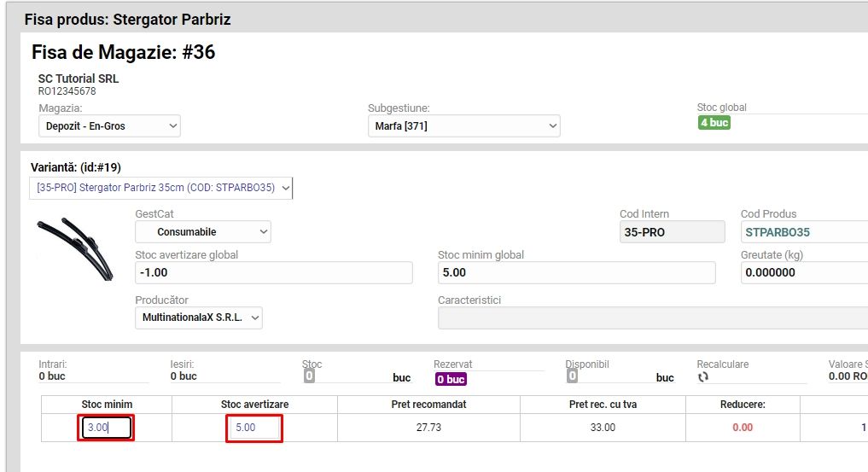Click the Cod Intern field
Screen dimensions: 868x472
pos(672,231)
